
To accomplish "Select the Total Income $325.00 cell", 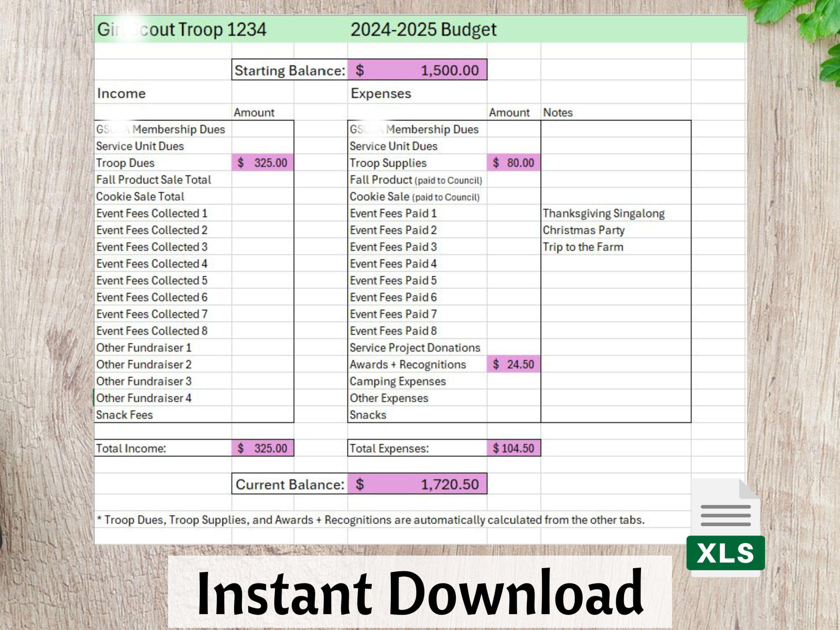I will (x=262, y=448).
